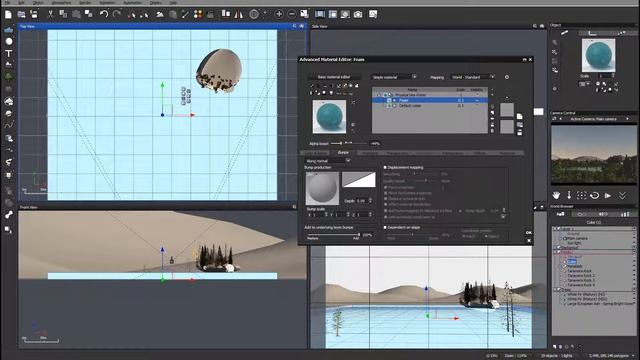The image size is (640, 360).
Task: Click the Zoom in plus icon
Action: [x=279, y=14]
